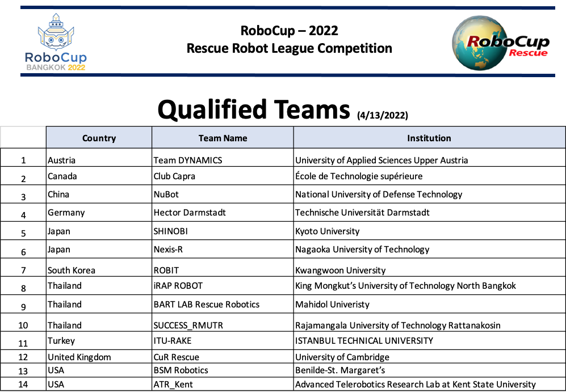This screenshot has width=566, height=392.
Task: Select Thailand in the iRAP ROBOT row
Action: (x=99, y=285)
